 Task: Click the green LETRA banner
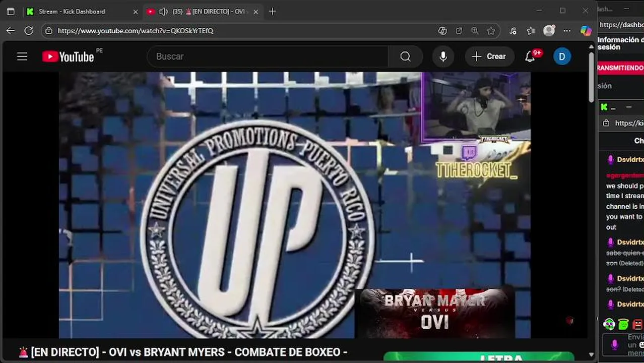click(479, 357)
